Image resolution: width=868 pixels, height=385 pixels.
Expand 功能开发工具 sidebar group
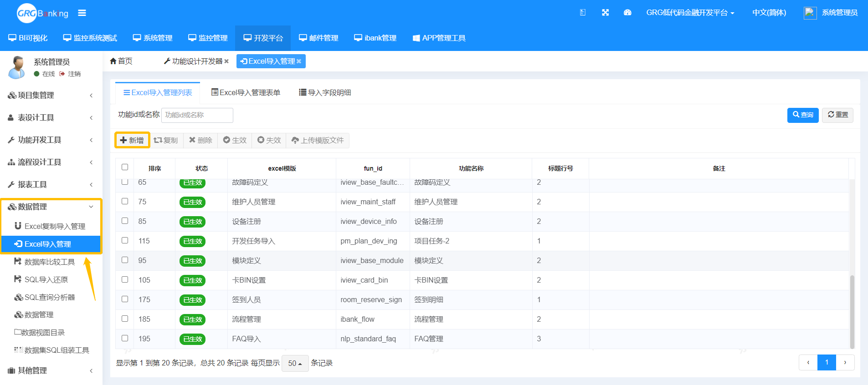[51, 140]
